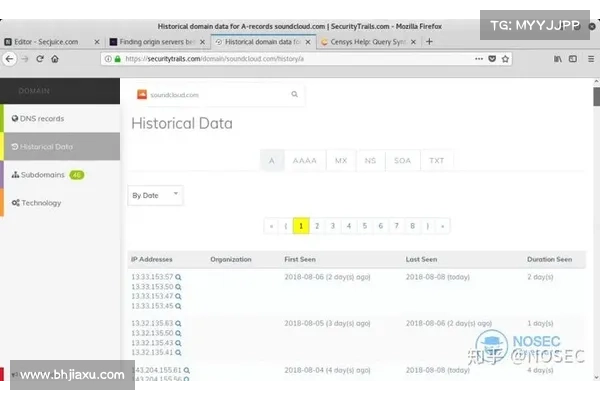The width and height of the screenshot is (600, 400).
Task: Select the A record type tab
Action: 272,161
